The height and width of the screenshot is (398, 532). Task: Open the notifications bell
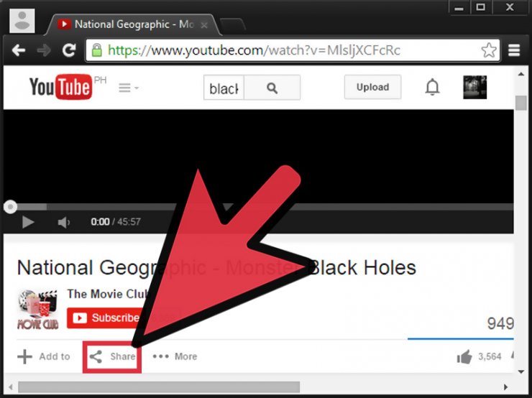[432, 87]
